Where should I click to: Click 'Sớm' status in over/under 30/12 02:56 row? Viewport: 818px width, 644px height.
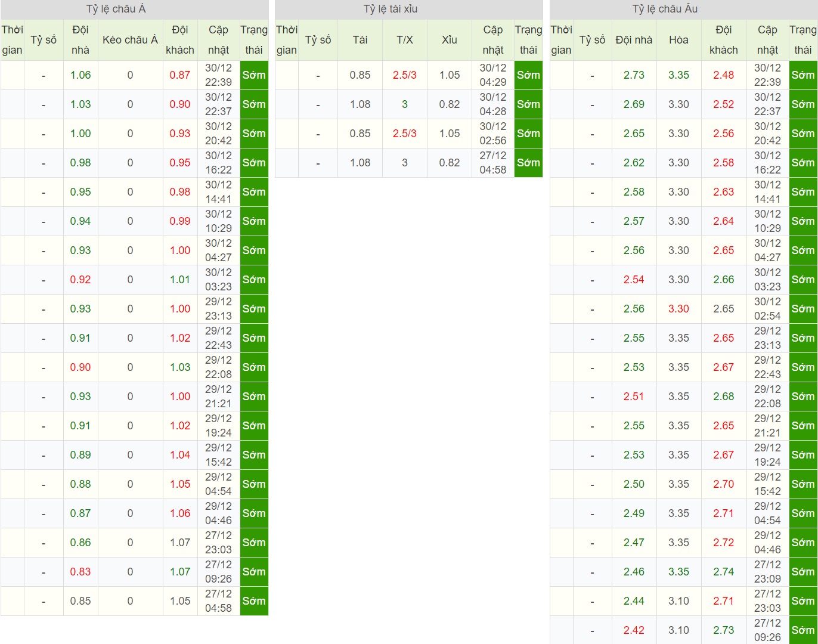(528, 134)
